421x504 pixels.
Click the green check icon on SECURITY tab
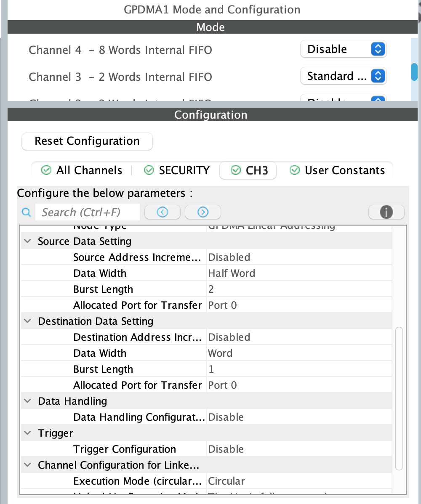click(x=149, y=170)
